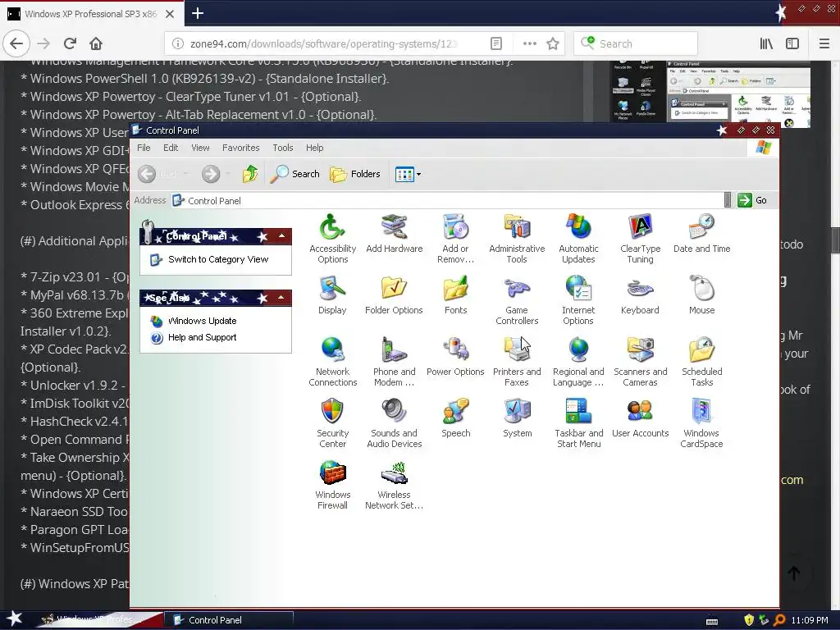
Task: Open the Favorites menu
Action: [x=241, y=148]
